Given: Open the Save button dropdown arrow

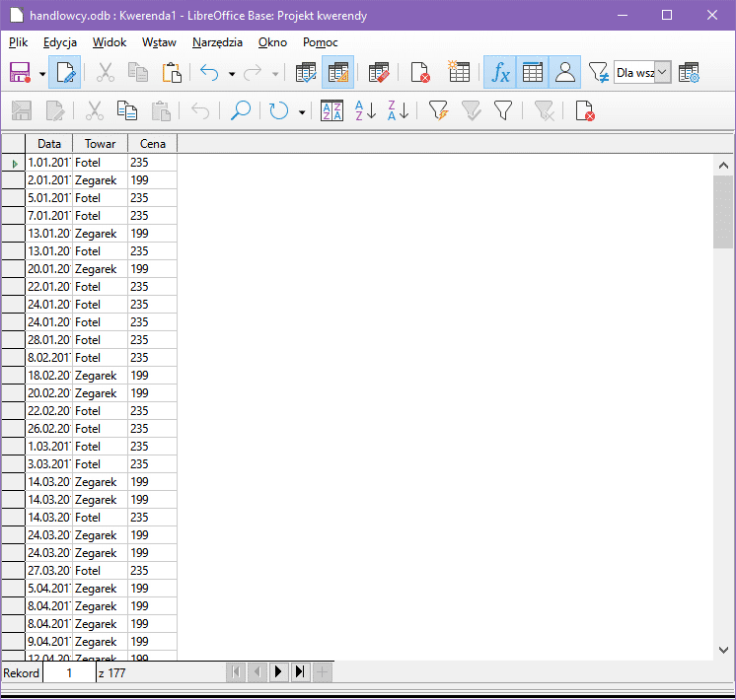Looking at the screenshot, I should (x=42, y=74).
